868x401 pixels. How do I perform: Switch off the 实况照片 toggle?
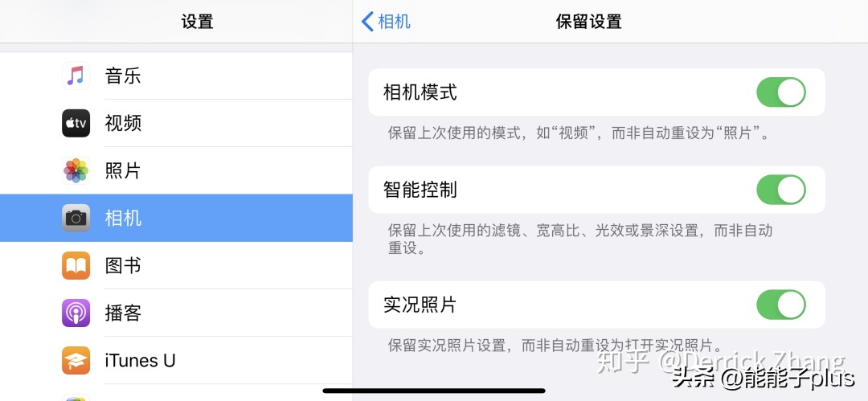(780, 305)
